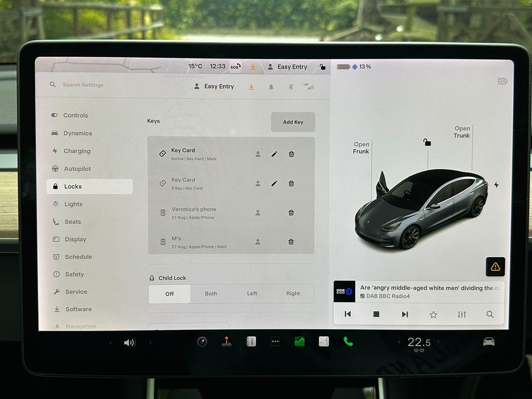This screenshot has height=399, width=532.
Task: Lower volume with left chevron
Action: (111, 343)
